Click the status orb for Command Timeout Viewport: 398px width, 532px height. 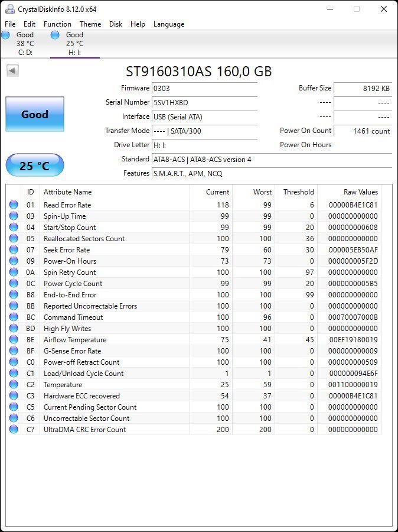coord(14,317)
